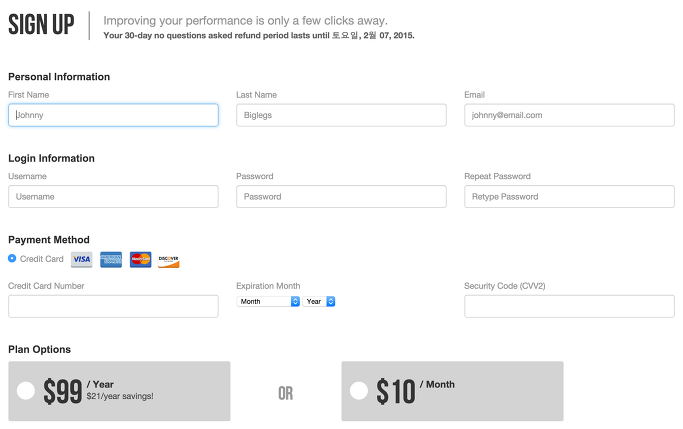Image resolution: width=683 pixels, height=429 pixels.
Task: Open the expiration Month dropdown
Action: click(268, 301)
